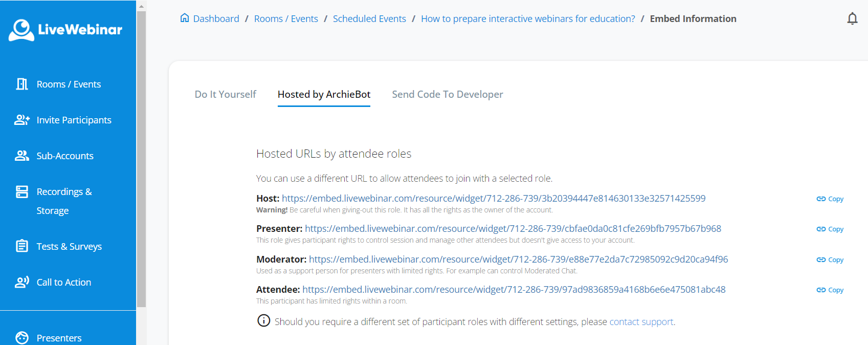868x345 pixels.
Task: Go to Dashboard breadcrumb link
Action: click(215, 19)
